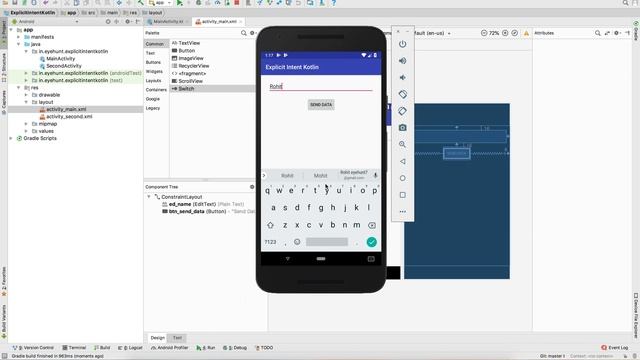Viewport: 640px width, 360px height.
Task: Select activity_second.xml in project tree
Action: click(x=69, y=117)
